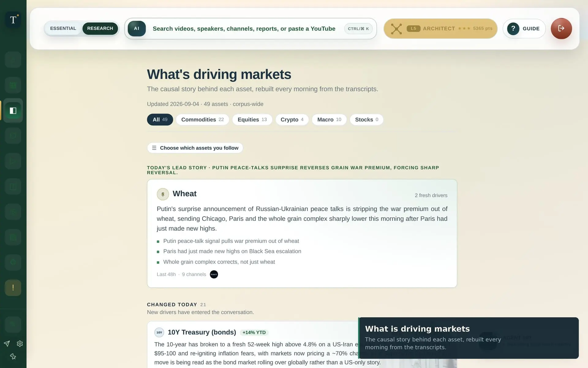Open the play-triangle sidebar icon
588x368 pixels.
tap(13, 161)
